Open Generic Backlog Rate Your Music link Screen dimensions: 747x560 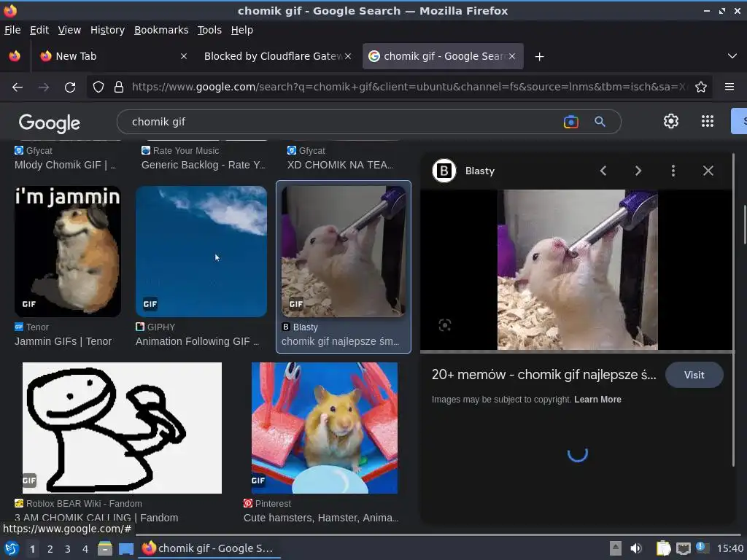pyautogui.click(x=204, y=165)
